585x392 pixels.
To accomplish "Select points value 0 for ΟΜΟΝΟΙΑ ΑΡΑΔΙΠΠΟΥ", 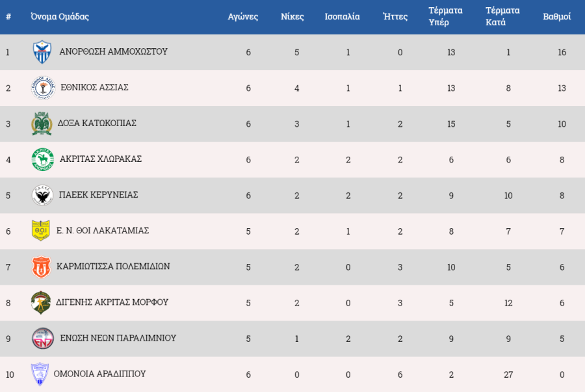I will click(562, 374).
